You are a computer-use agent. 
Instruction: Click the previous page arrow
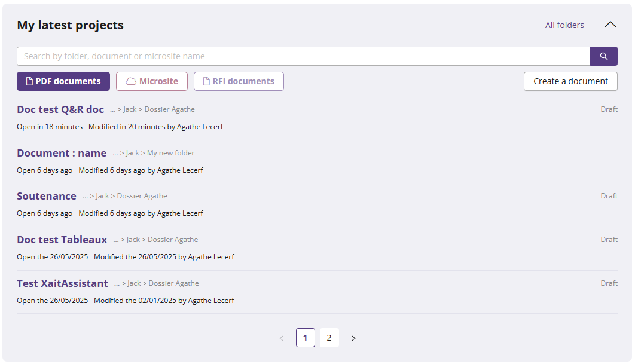(282, 338)
